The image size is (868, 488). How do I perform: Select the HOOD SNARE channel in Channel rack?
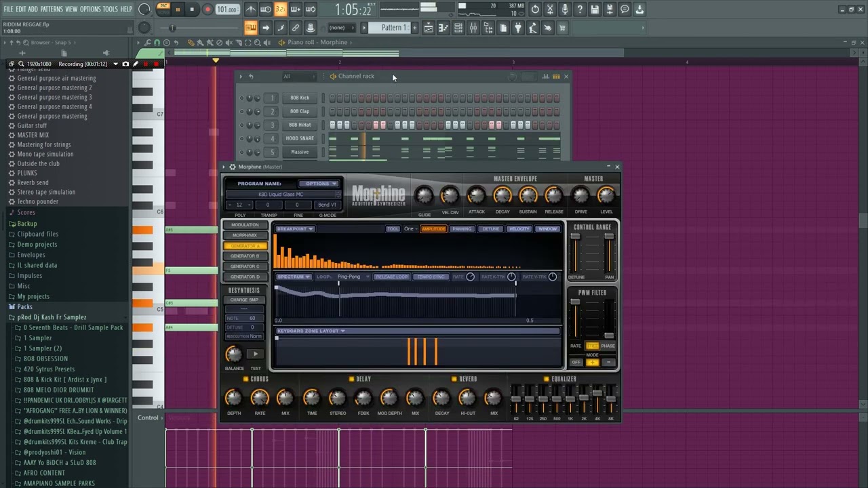tap(300, 138)
